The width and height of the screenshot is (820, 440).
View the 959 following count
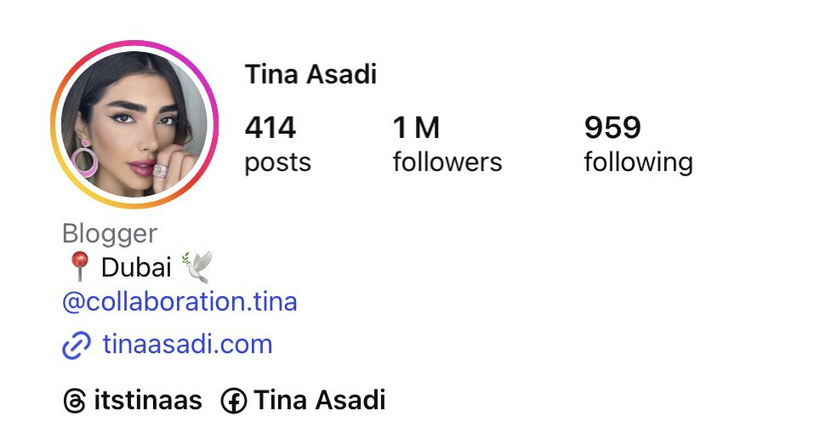click(612, 128)
